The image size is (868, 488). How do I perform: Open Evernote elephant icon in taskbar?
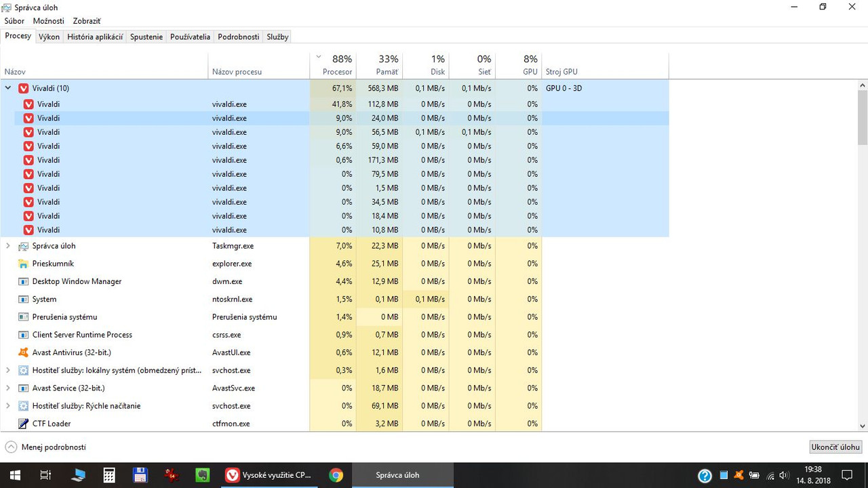click(202, 475)
